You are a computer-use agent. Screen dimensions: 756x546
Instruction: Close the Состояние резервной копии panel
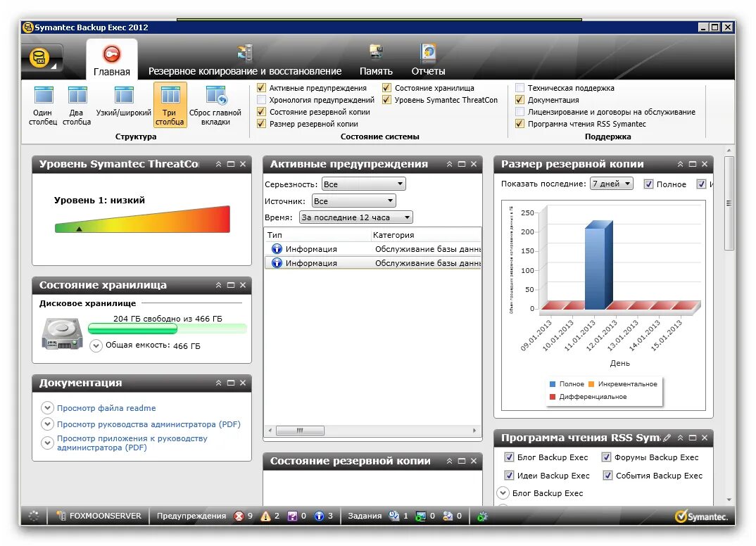[x=474, y=461]
